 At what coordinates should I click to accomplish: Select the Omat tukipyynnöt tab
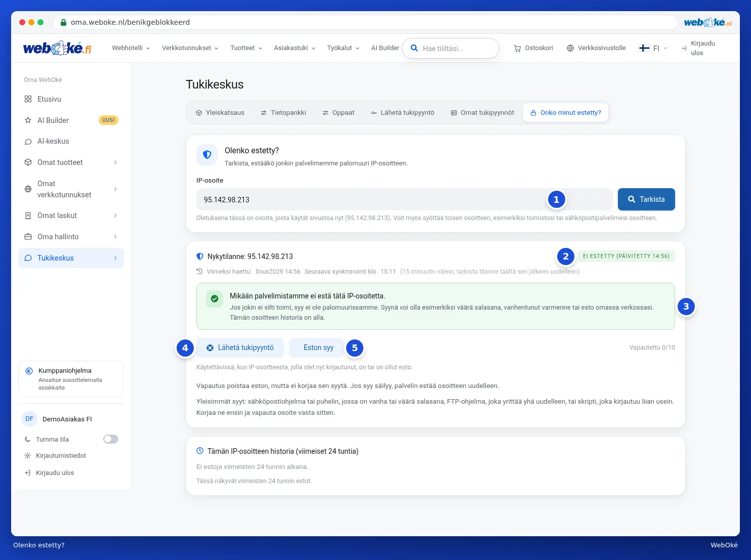click(x=482, y=113)
